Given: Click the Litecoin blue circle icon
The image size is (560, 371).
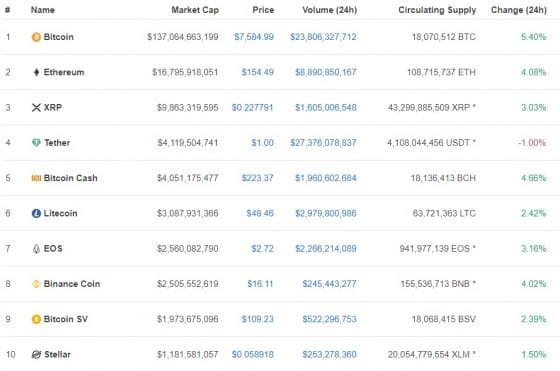Looking at the screenshot, I should [x=36, y=213].
